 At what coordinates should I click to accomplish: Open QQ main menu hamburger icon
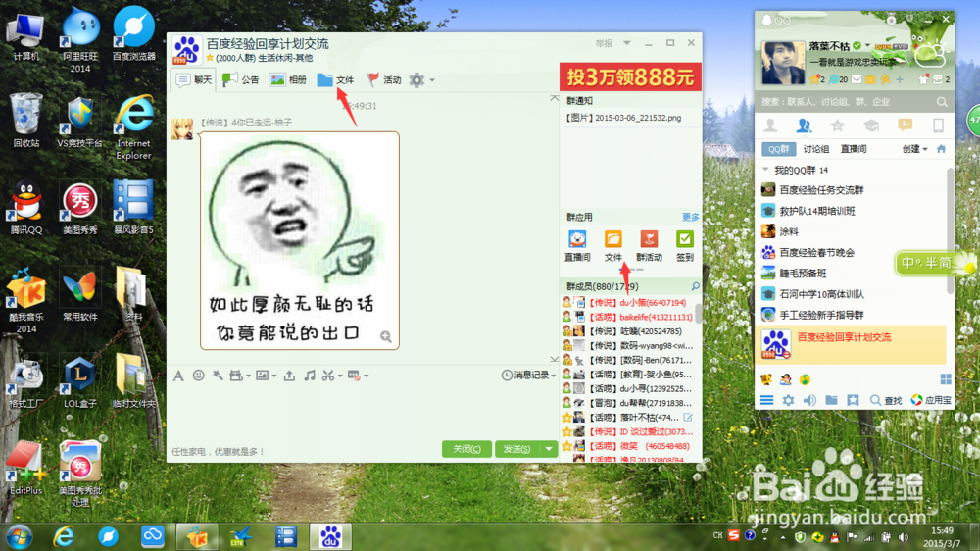767,400
